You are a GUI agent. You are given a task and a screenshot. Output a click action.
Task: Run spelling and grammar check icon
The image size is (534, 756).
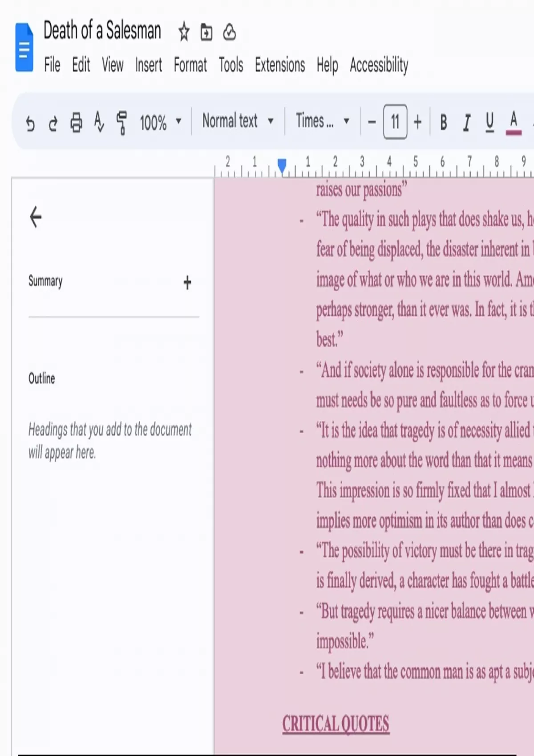point(99,122)
